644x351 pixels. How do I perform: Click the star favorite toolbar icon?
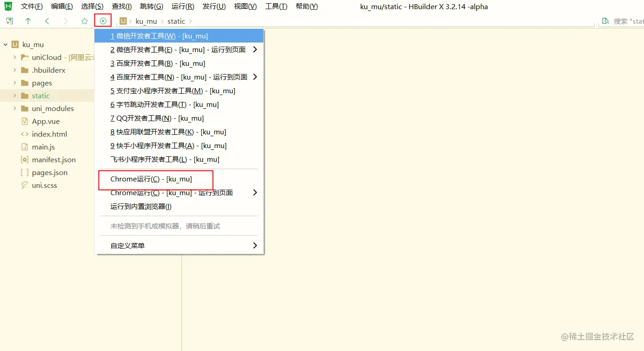point(84,21)
